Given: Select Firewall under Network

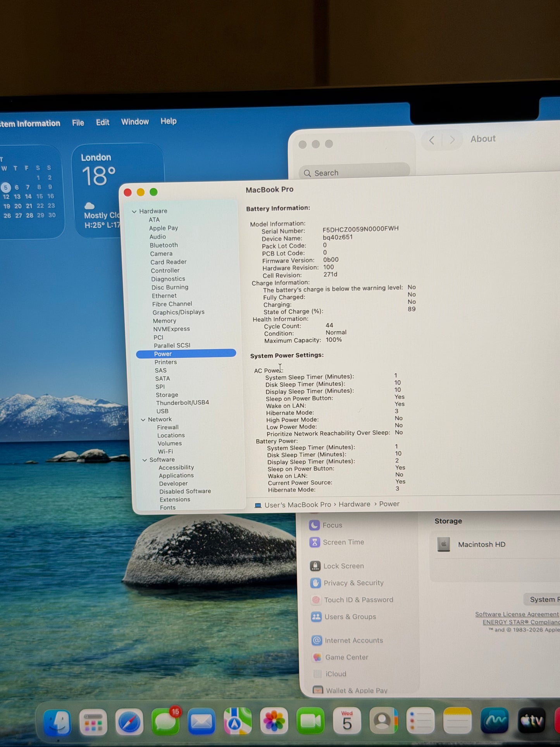Looking at the screenshot, I should click(168, 428).
